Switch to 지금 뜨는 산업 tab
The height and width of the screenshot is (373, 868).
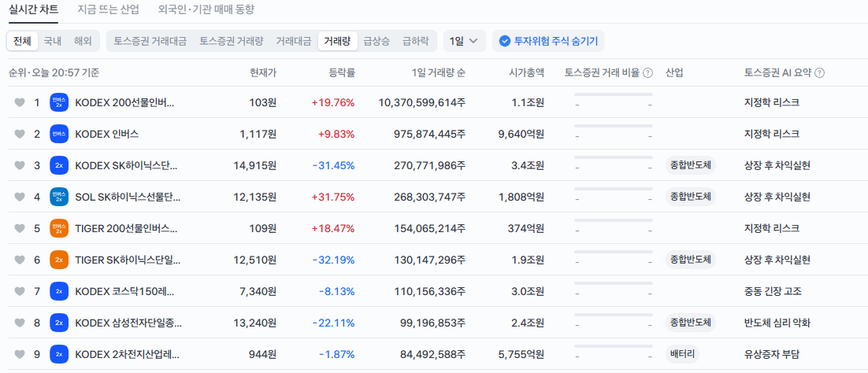tap(109, 10)
